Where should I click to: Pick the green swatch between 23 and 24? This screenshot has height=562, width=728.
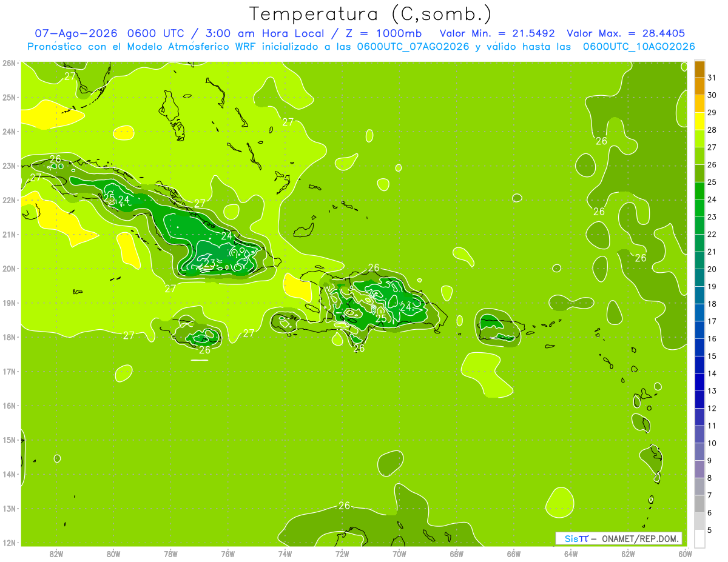click(x=700, y=208)
